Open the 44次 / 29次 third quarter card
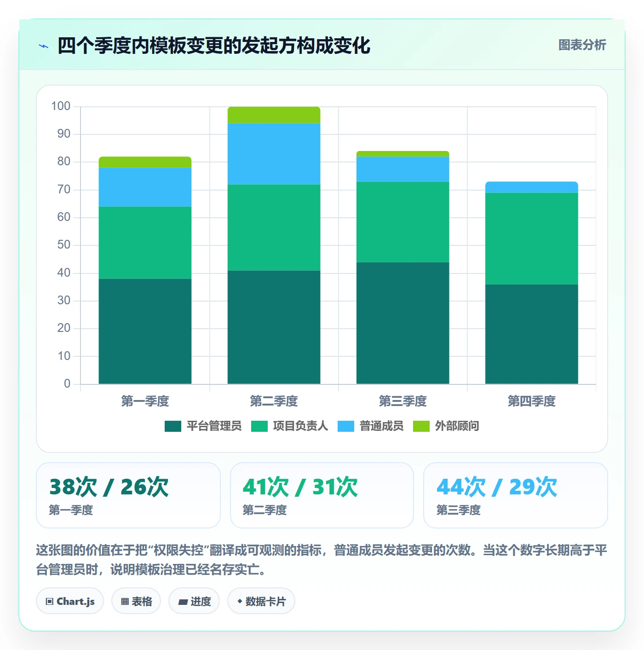The image size is (644, 650). 516,495
